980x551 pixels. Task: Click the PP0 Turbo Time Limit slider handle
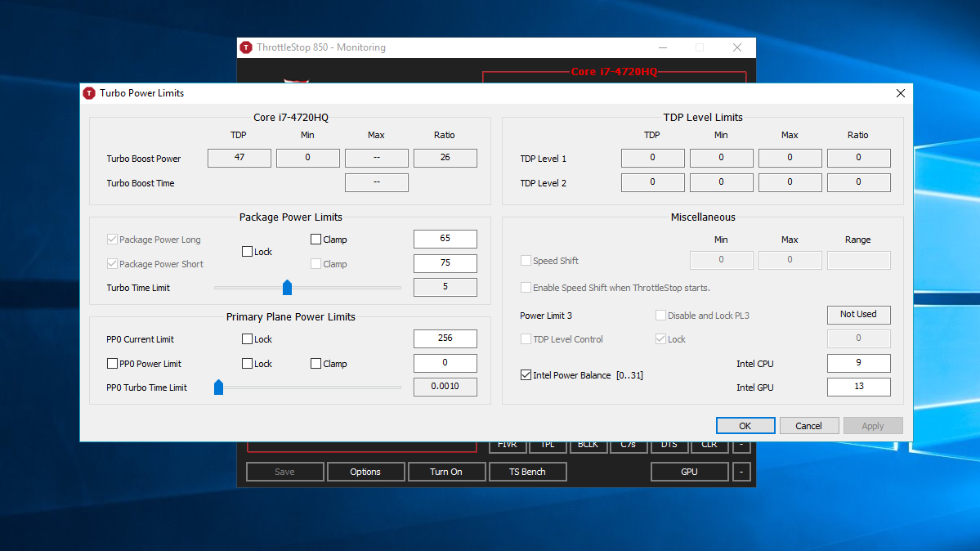(218, 387)
